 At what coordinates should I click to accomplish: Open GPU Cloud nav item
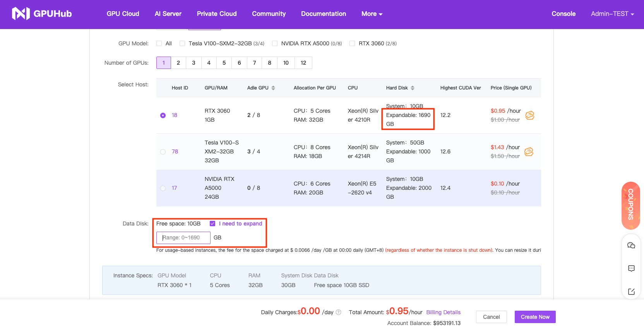(123, 14)
